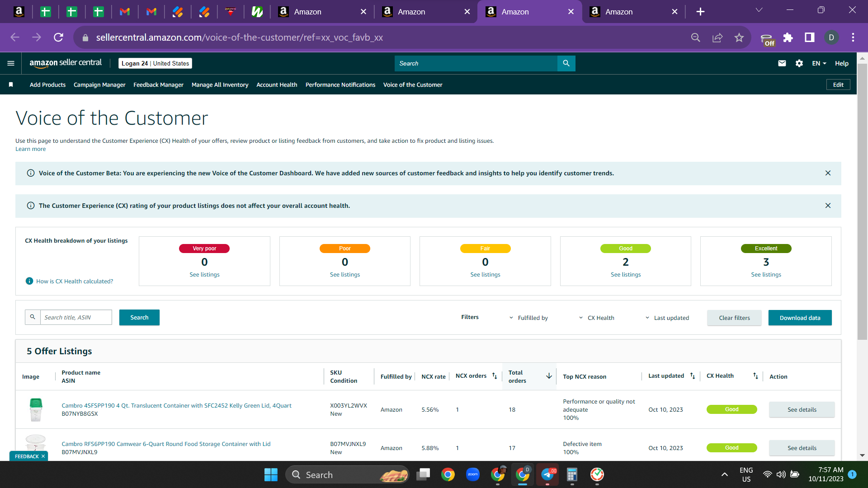This screenshot has width=868, height=488.
Task: Open the Calculator from the taskbar
Action: [x=572, y=474]
